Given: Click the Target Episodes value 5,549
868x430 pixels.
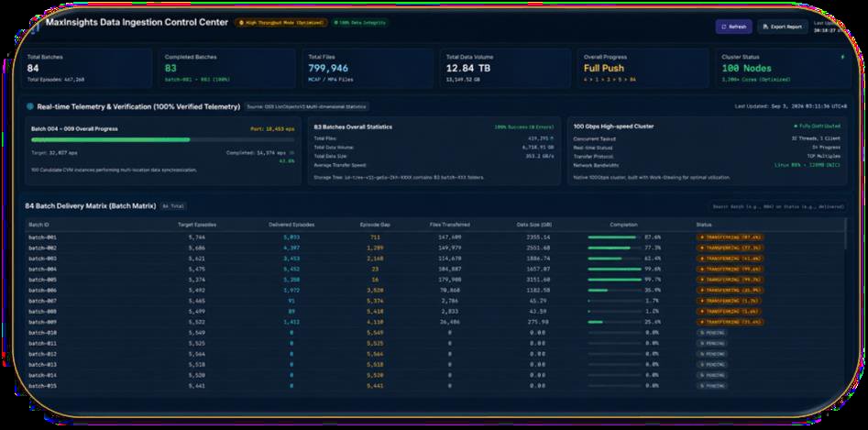Looking at the screenshot, I should 197,333.
